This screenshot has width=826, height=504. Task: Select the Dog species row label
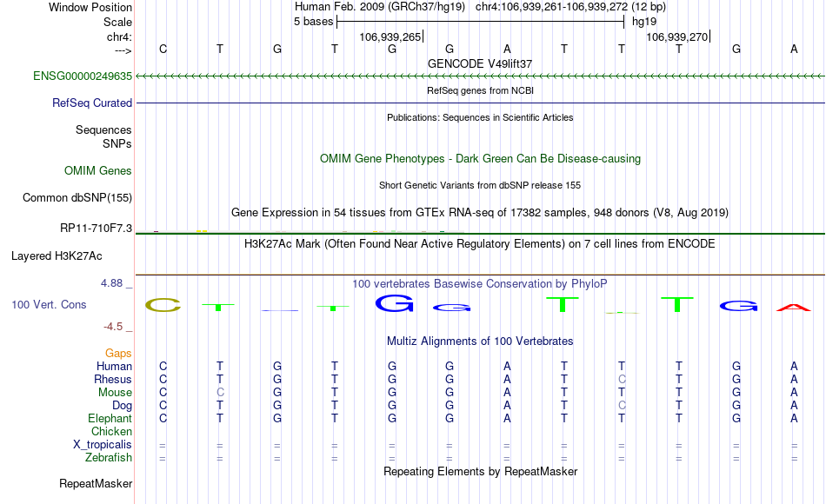(x=122, y=406)
